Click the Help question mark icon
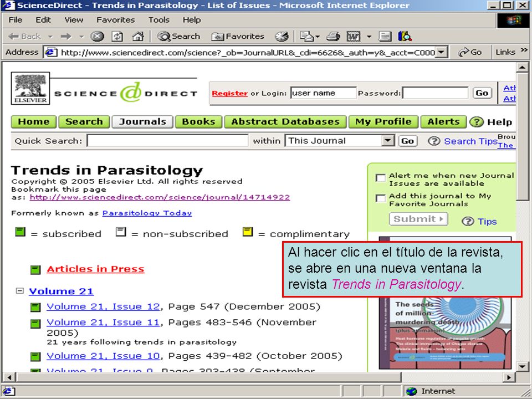 [477, 122]
